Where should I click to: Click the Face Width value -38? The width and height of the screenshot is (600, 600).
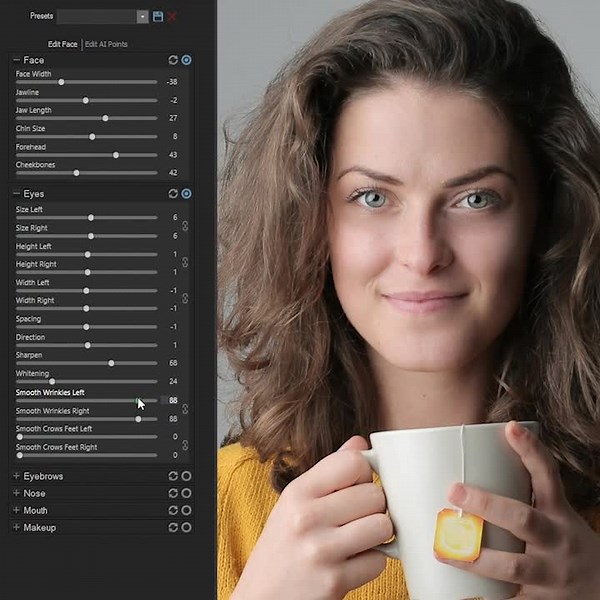pyautogui.click(x=172, y=82)
